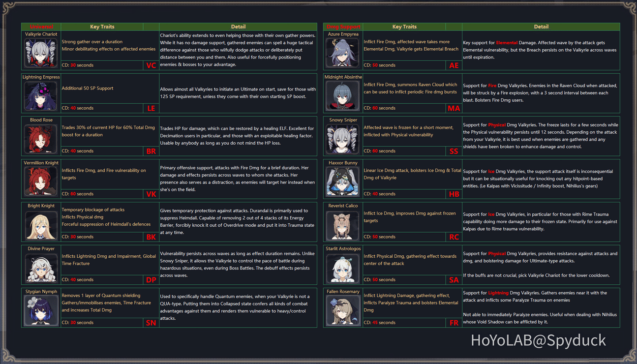Click the Bright Knight portrait
Viewport: 637px width, 364px height.
(x=41, y=224)
